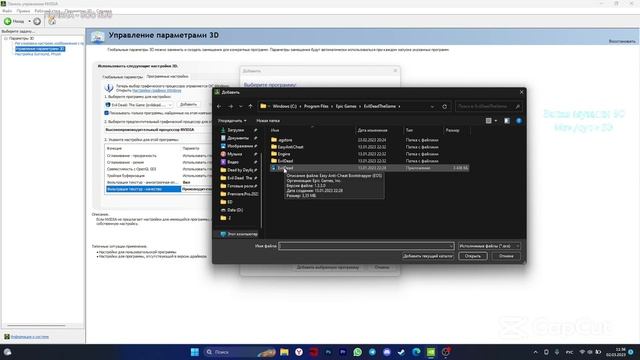Viewport: 640px width, 360px height.
Task: Create a new folder with Новая папка
Action: point(268,121)
